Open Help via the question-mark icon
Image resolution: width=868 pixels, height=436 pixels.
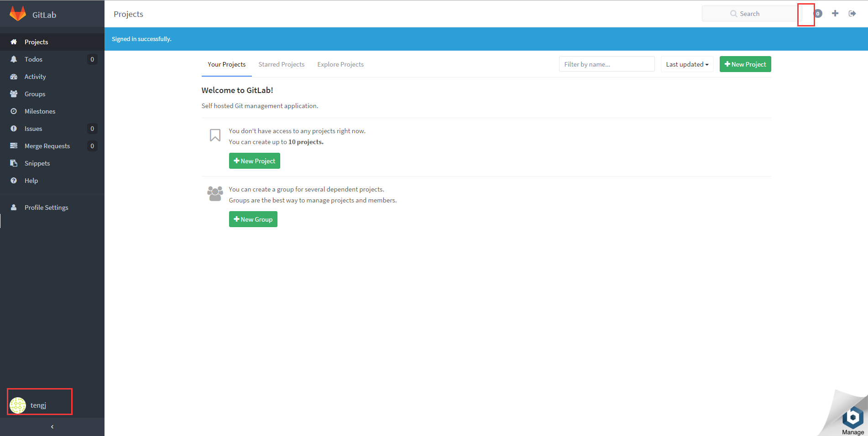tap(14, 181)
